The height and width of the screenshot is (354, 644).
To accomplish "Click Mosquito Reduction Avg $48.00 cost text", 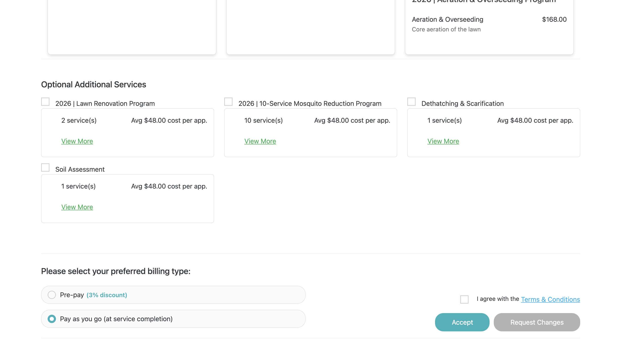I will pyautogui.click(x=352, y=120).
